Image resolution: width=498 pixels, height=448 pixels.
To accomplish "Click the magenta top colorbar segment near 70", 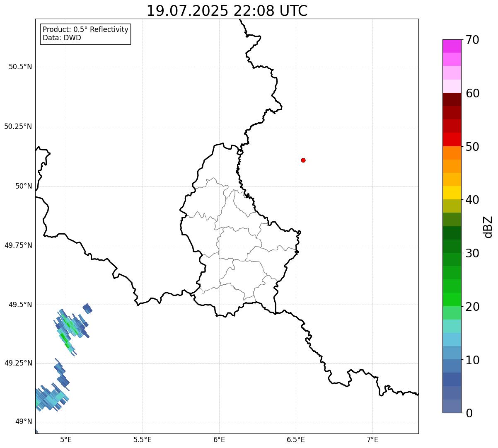I will pos(452,46).
